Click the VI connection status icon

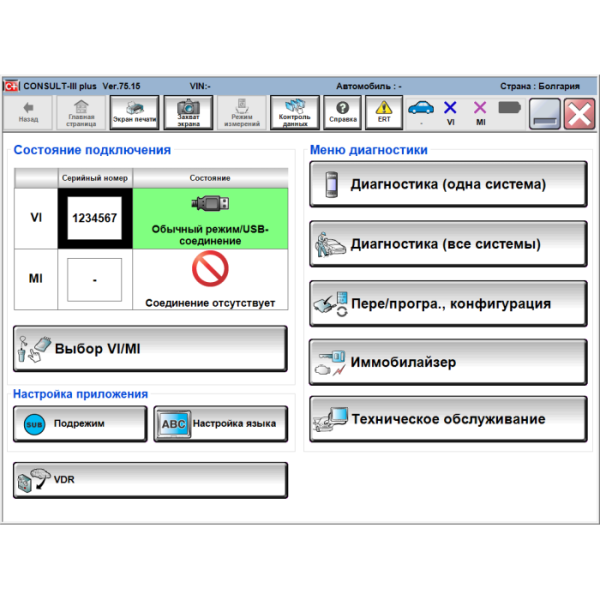tap(450, 109)
